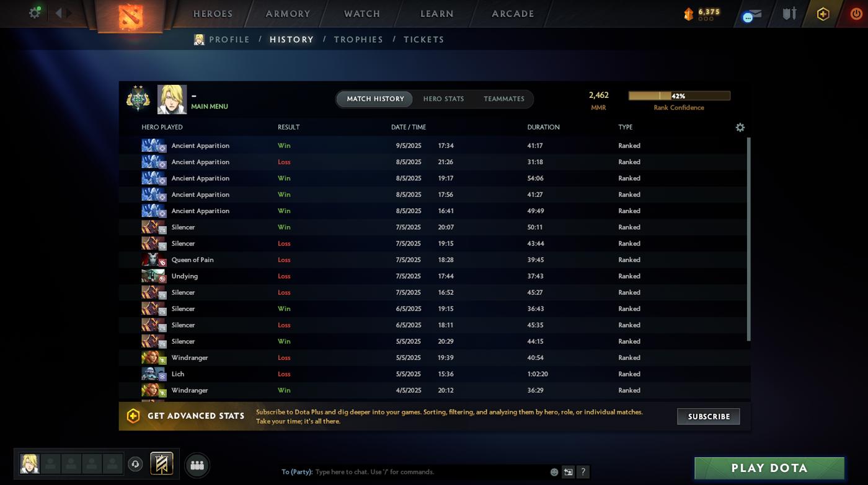Click the Rank Confidence 42% progress bar
Image resolution: width=868 pixels, height=485 pixels.
pos(679,96)
